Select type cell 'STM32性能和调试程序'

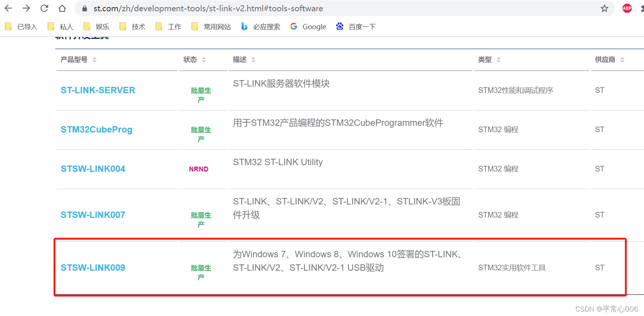coord(515,90)
